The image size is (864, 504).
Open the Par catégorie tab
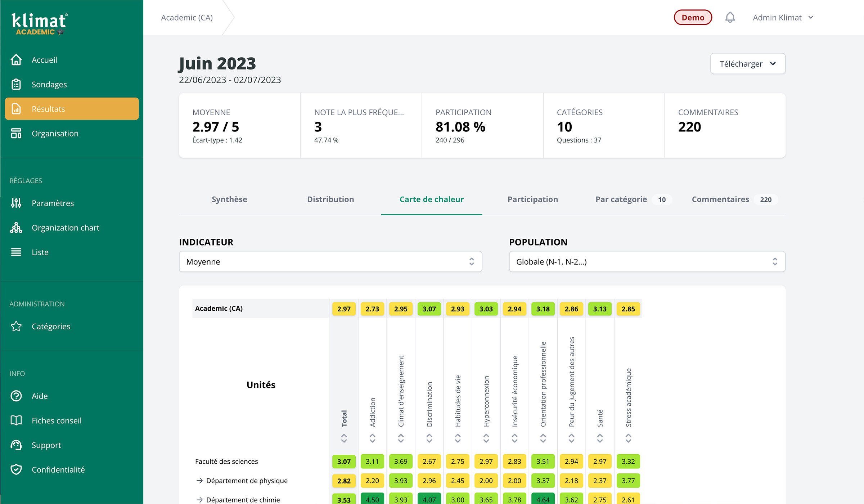(634, 199)
